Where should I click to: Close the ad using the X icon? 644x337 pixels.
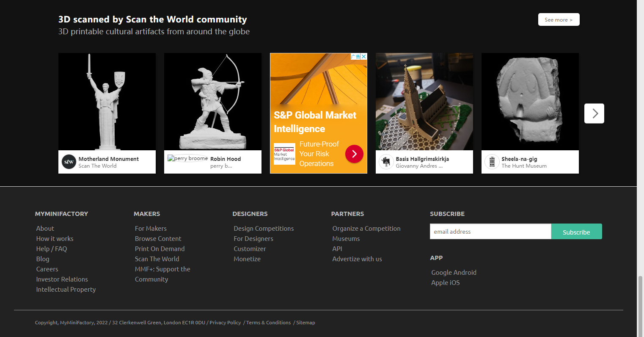coord(363,56)
